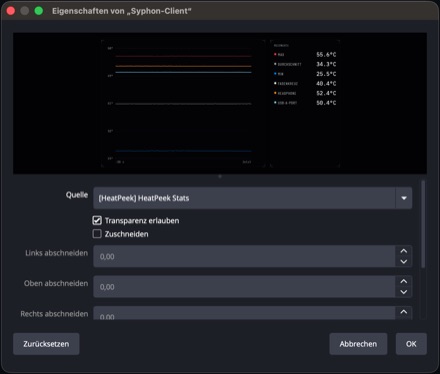The height and width of the screenshot is (374, 440).
Task: Click the 50.4°C temperature value
Action: click(326, 103)
